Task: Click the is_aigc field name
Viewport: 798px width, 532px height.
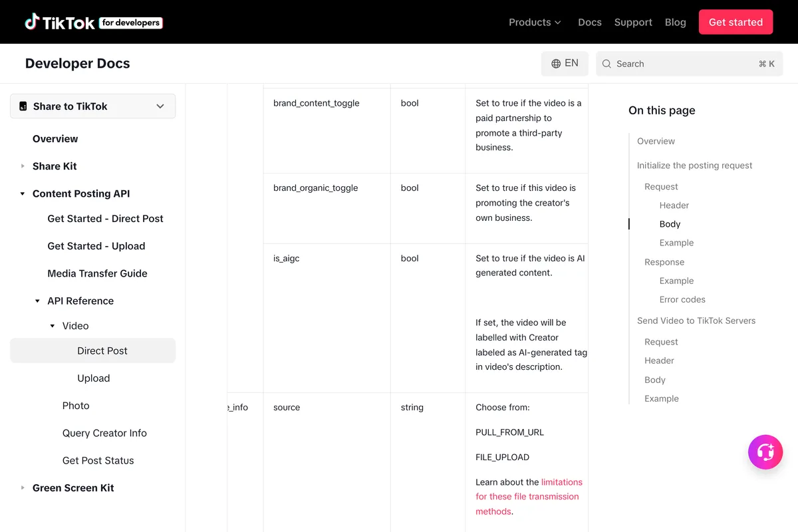Action: coord(287,258)
